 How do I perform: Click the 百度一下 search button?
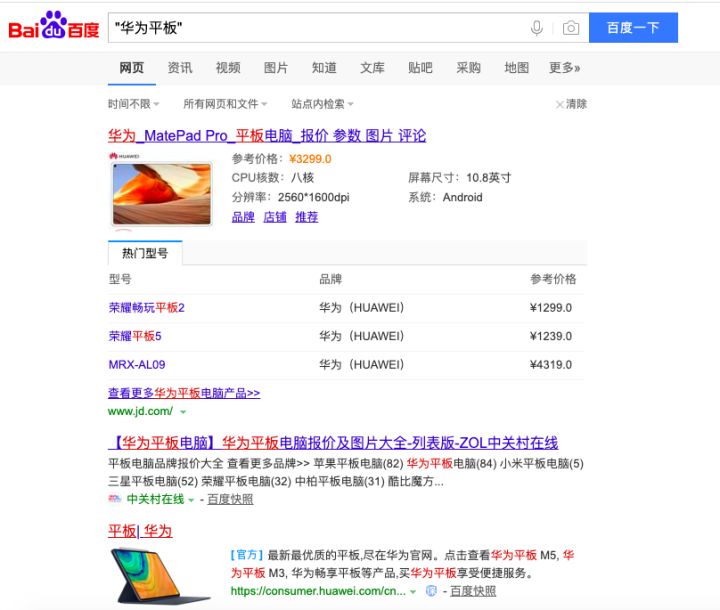(633, 28)
